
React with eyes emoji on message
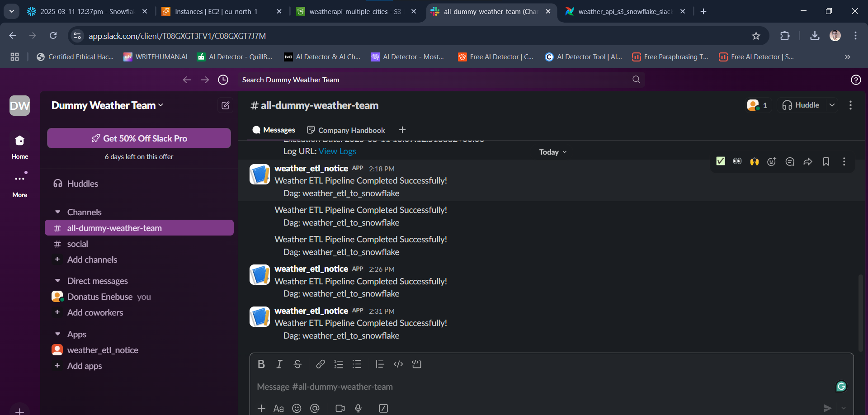coord(737,161)
